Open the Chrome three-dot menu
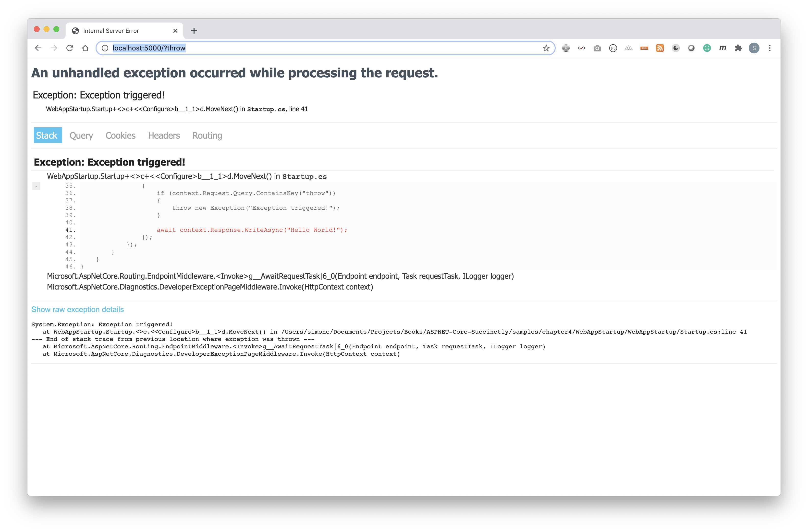The height and width of the screenshot is (532, 808). [x=770, y=48]
